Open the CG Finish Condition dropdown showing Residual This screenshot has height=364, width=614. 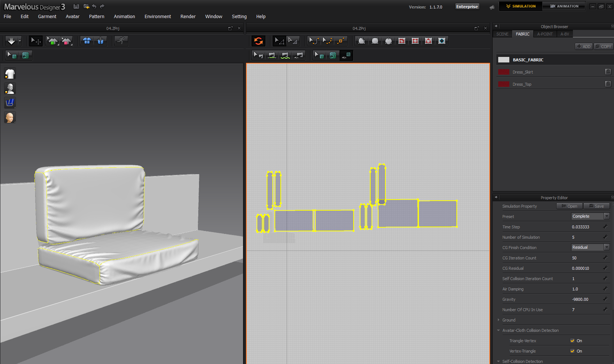(590, 247)
